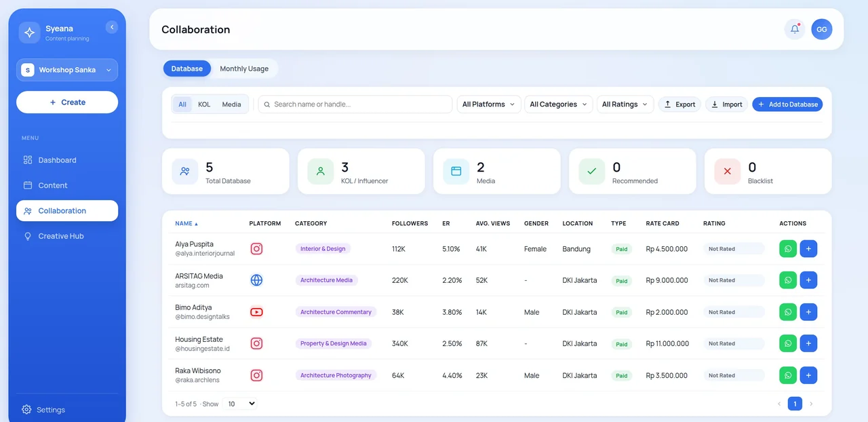Screen dimensions: 868x422
Task: Click the Total Database people icon
Action: pyautogui.click(x=185, y=172)
